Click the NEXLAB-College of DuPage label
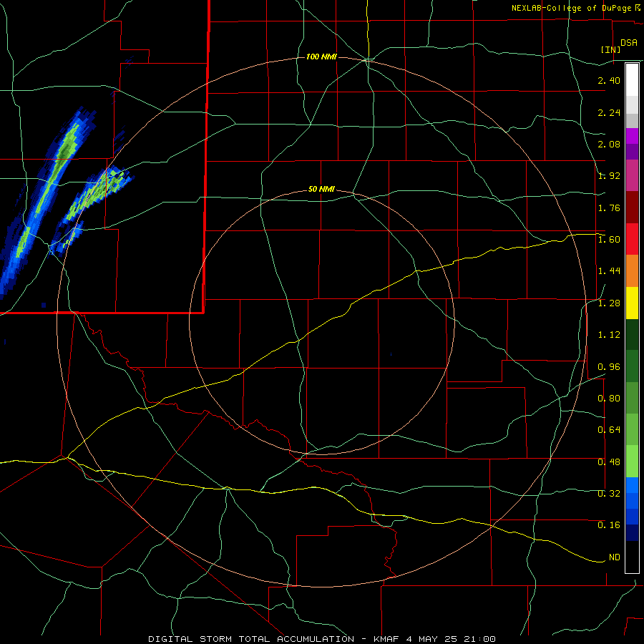 click(x=571, y=8)
